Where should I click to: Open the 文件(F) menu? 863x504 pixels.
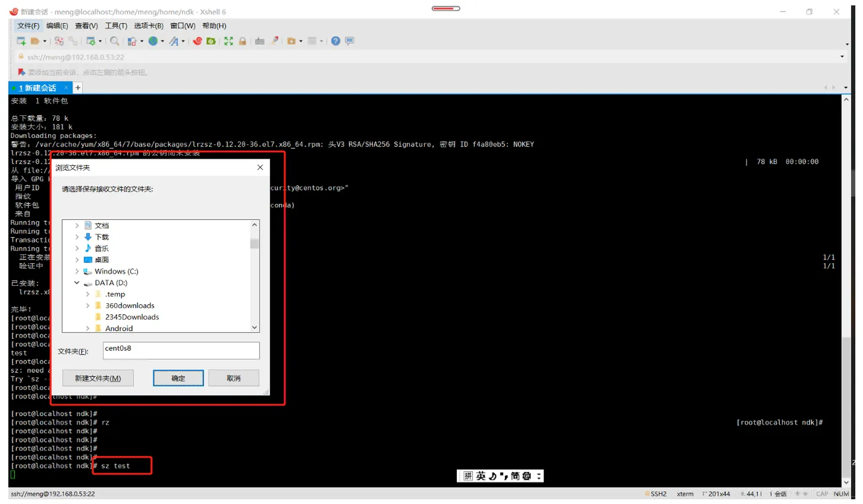[x=28, y=26]
